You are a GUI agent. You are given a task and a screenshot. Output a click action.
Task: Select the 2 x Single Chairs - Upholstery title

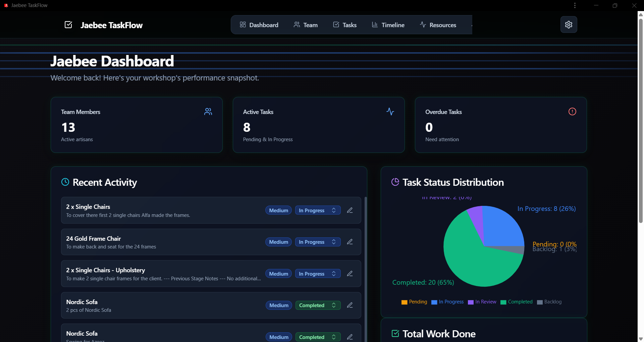tap(105, 270)
